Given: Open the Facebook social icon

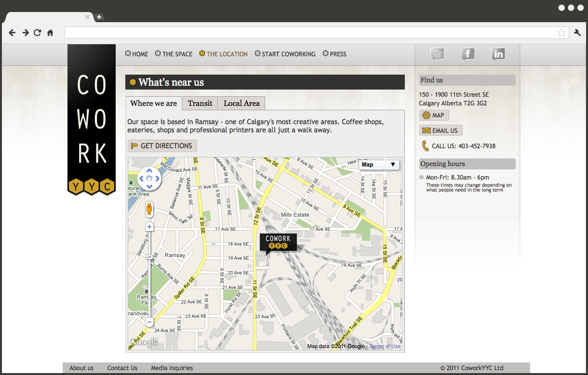Looking at the screenshot, I should tap(468, 54).
